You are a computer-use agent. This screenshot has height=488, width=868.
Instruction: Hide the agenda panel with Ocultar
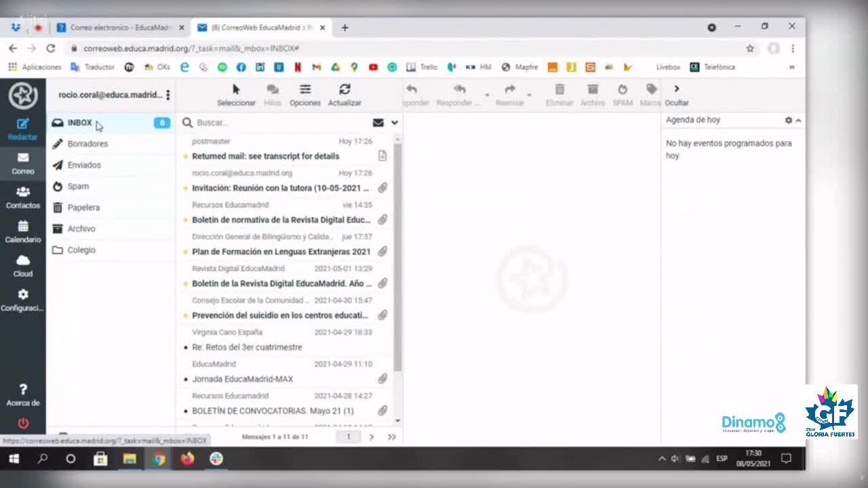click(x=677, y=95)
